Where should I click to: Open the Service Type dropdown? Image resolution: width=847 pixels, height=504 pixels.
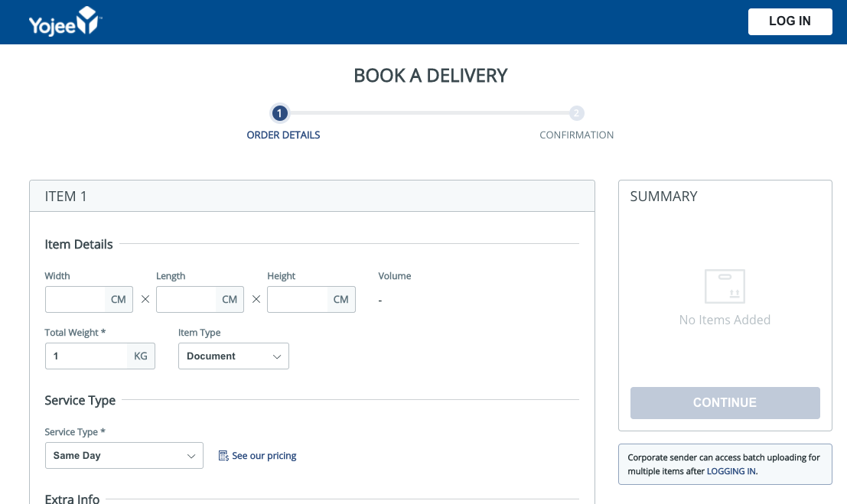(124, 455)
